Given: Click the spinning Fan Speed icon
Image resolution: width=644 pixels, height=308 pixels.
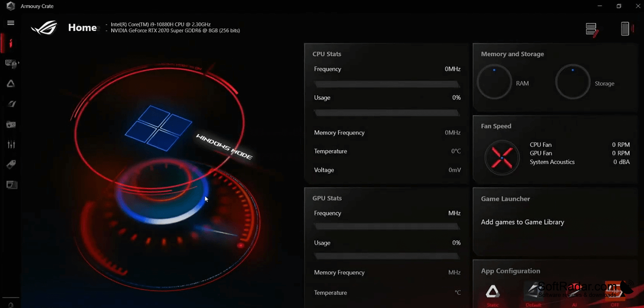Looking at the screenshot, I should pos(502,158).
